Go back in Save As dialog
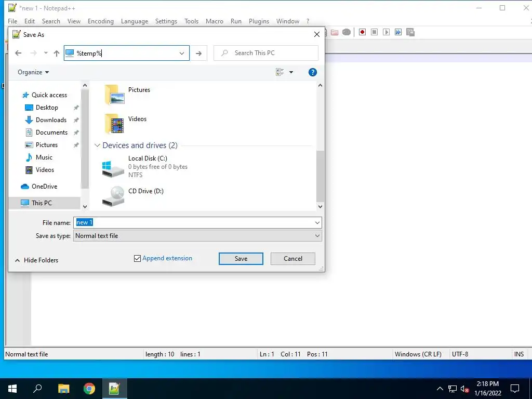This screenshot has width=532, height=399. click(18, 54)
